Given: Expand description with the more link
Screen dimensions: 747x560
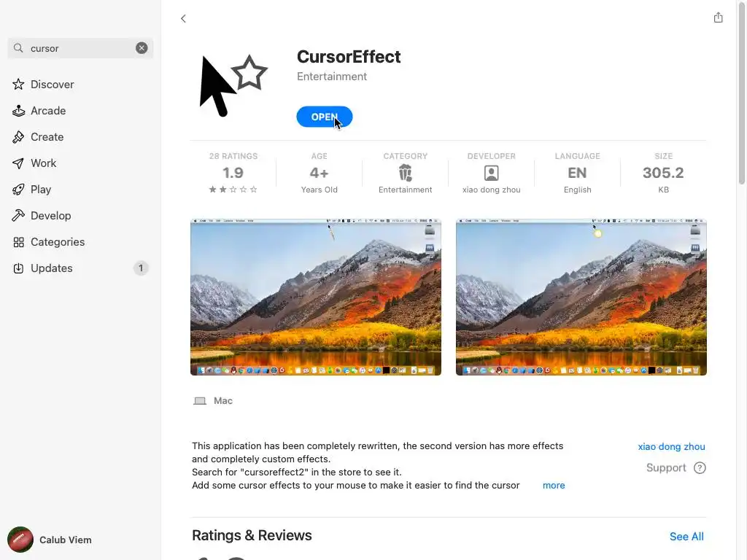Looking at the screenshot, I should coord(554,485).
